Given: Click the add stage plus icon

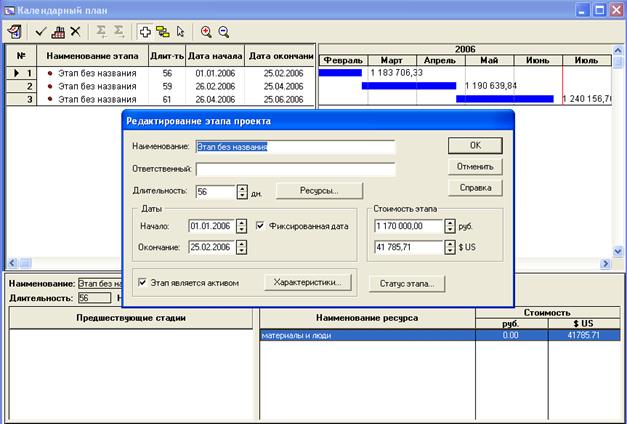Looking at the screenshot, I should 145,31.
